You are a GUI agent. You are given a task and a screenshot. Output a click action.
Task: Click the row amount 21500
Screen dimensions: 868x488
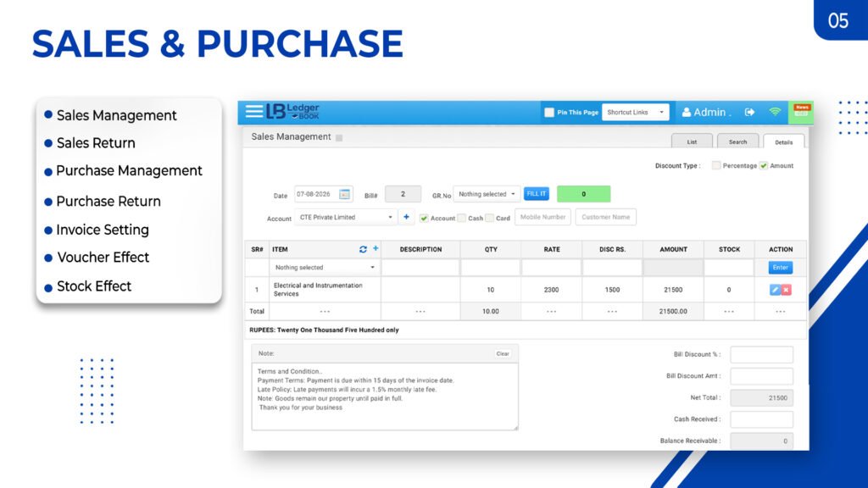pos(673,290)
